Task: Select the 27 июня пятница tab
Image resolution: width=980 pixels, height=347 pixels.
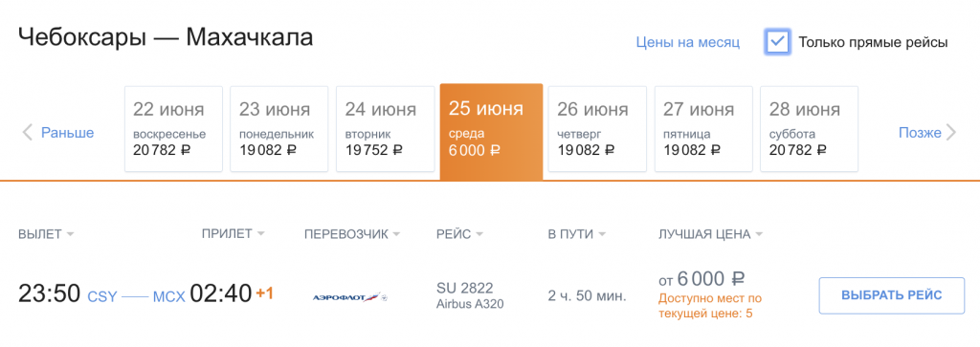Action: [x=703, y=128]
